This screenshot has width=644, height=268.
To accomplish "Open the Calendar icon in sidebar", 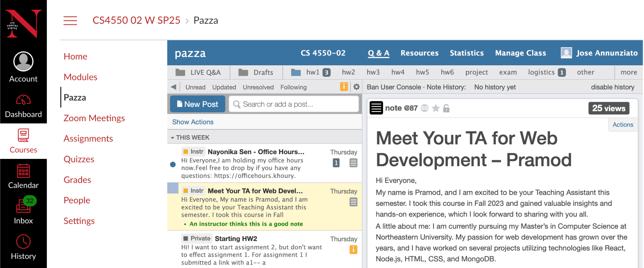I will [23, 171].
